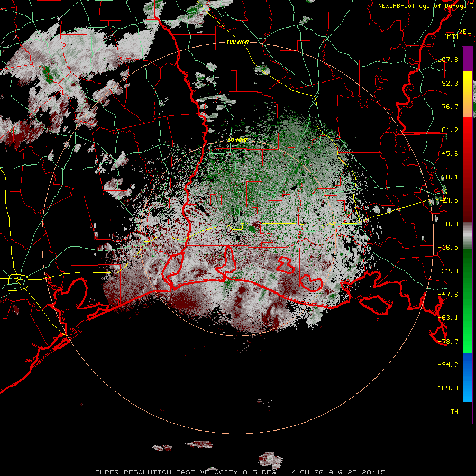
Task: Select the -63.1 scale label
Action: [x=448, y=318]
